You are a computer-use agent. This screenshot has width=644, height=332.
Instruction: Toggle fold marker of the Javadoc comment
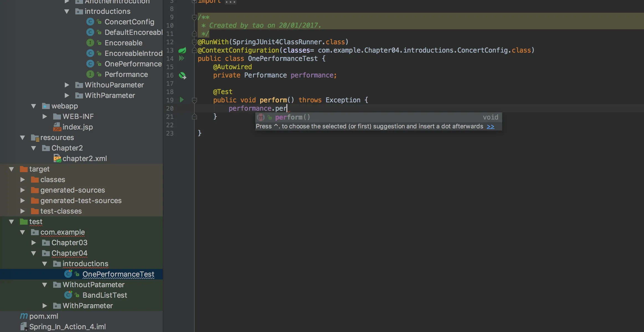(x=194, y=17)
